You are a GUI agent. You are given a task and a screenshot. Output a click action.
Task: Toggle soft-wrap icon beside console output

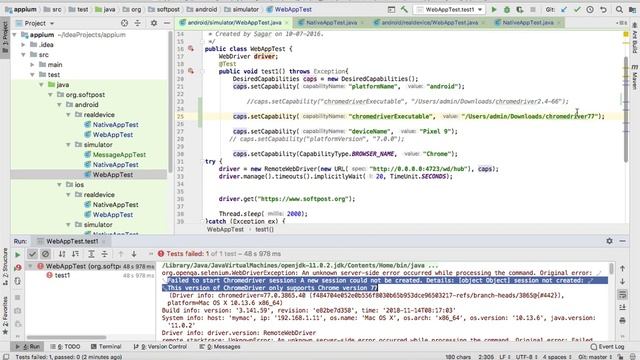tap(622, 294)
